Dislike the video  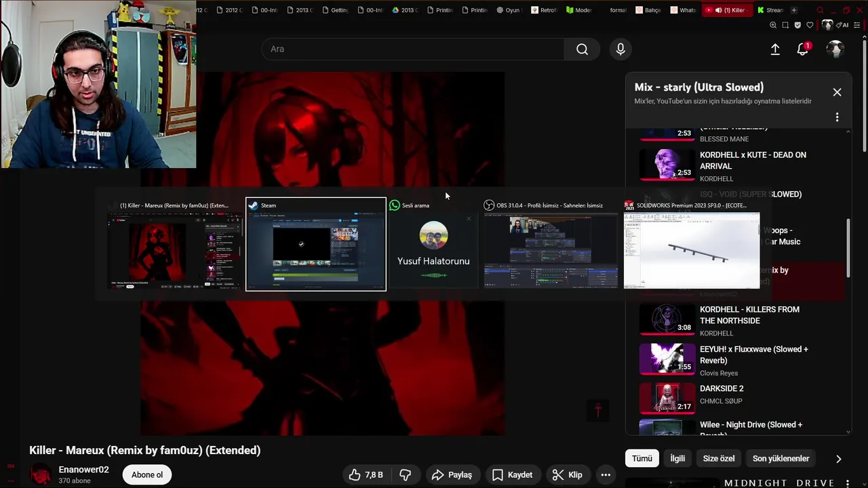point(405,474)
